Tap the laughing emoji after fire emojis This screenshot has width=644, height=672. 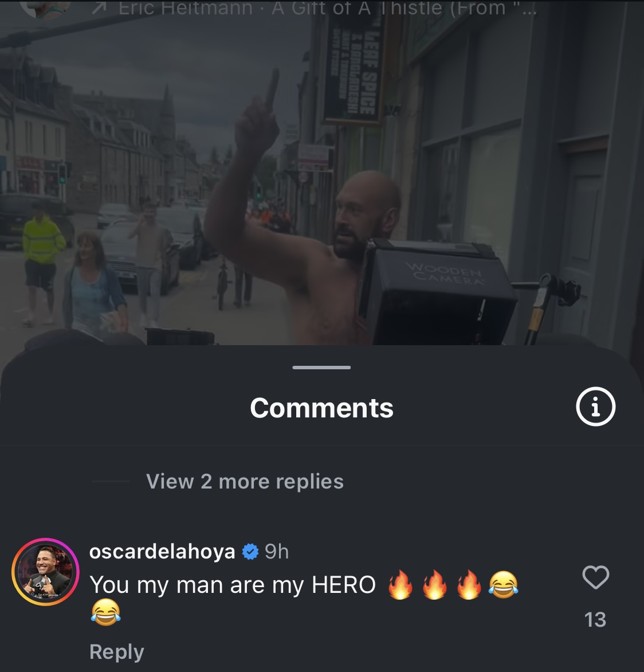click(503, 585)
